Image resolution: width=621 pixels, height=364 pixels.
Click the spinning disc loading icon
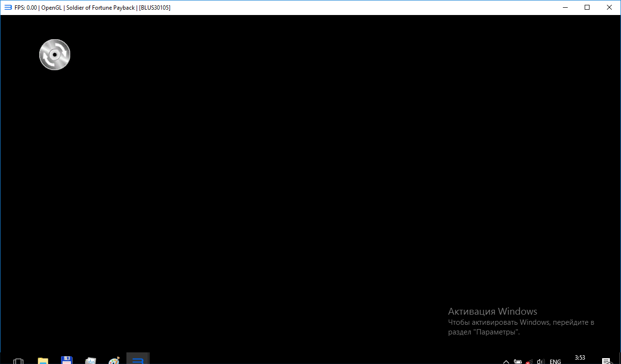55,54
